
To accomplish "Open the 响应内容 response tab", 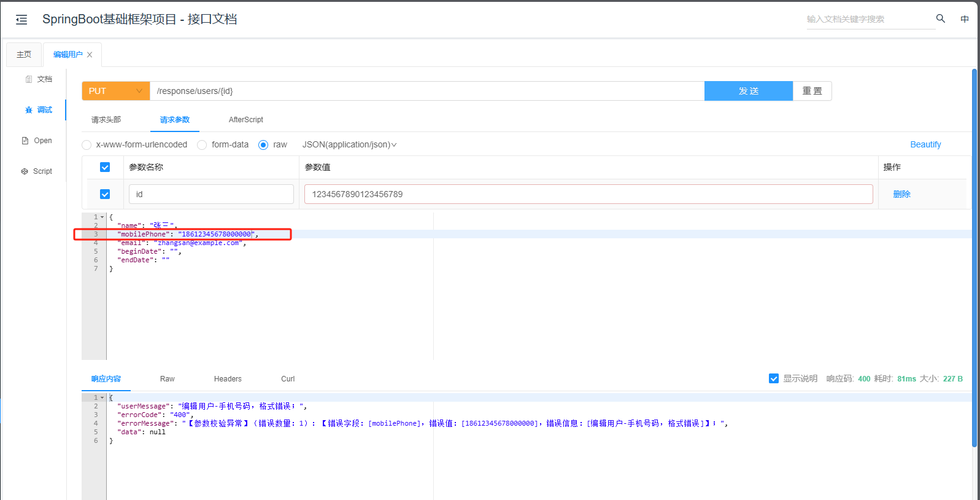I will [x=106, y=379].
